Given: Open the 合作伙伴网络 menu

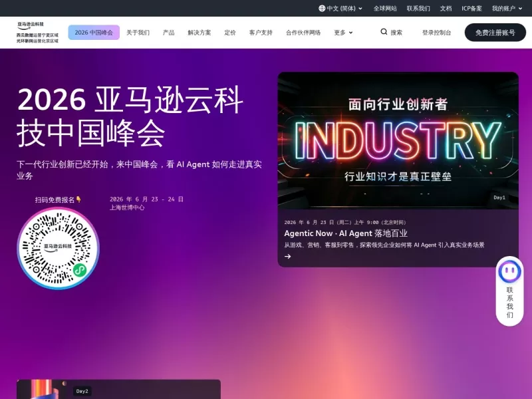Looking at the screenshot, I should click(303, 33).
